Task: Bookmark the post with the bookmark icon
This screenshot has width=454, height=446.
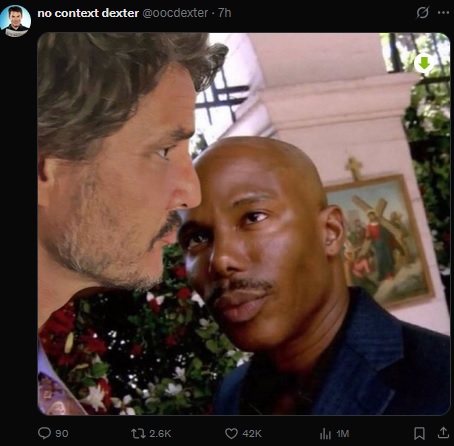Action: point(419,433)
